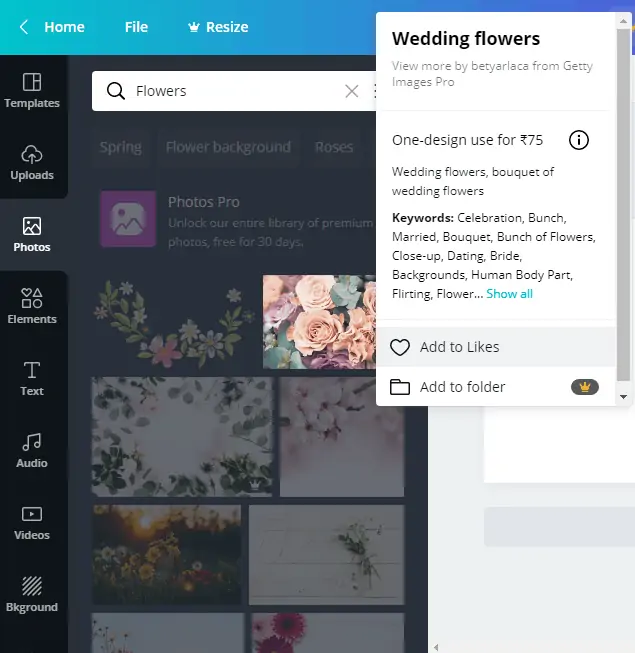
Task: Open the Templates panel in sidebar
Action: click(x=32, y=90)
